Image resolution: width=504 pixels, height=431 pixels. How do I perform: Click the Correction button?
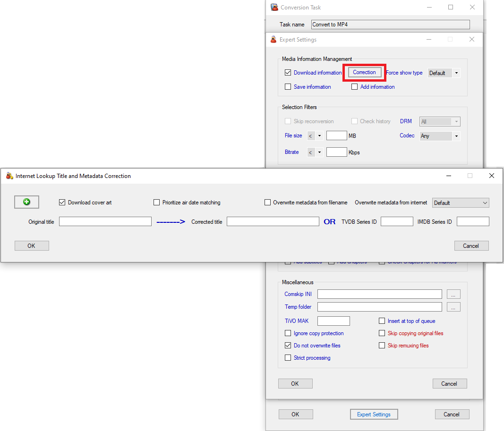coord(364,72)
